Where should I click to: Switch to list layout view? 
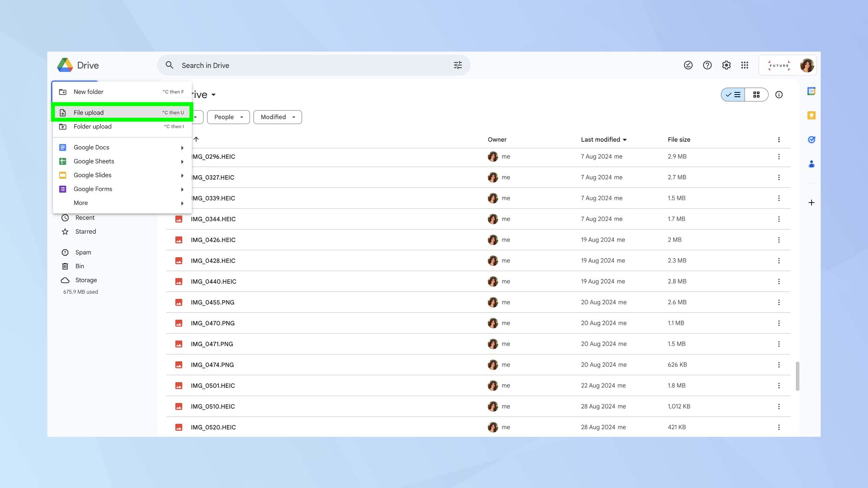coord(733,95)
